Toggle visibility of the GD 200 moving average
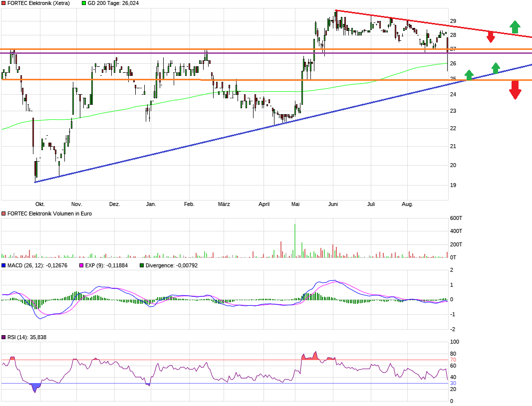532x406 pixels. pos(83,3)
